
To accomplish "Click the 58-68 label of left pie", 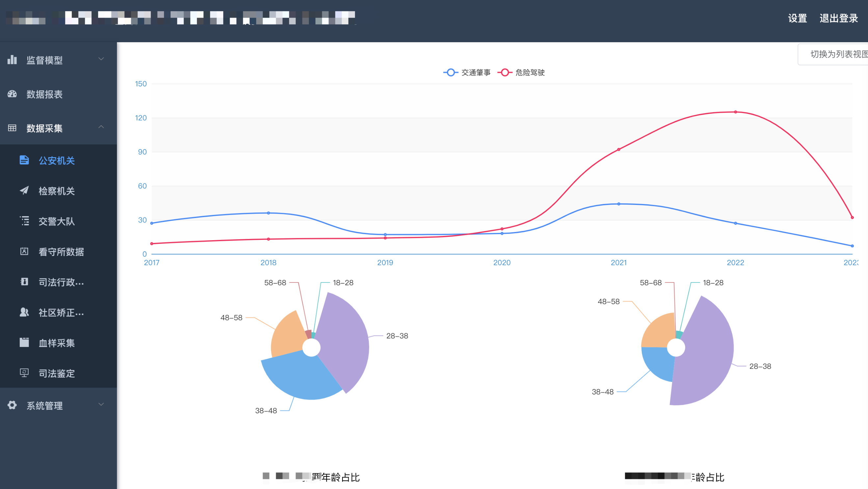I will pyautogui.click(x=275, y=283).
